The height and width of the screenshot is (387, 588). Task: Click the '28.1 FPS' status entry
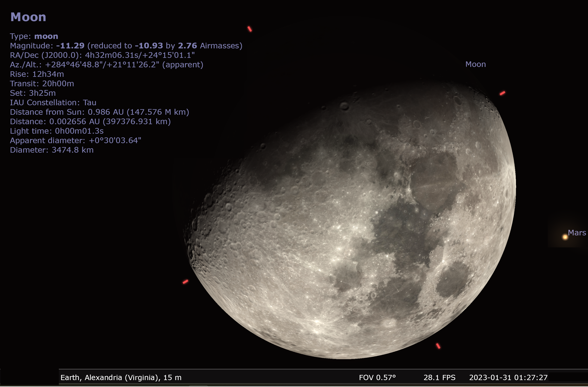tap(440, 378)
